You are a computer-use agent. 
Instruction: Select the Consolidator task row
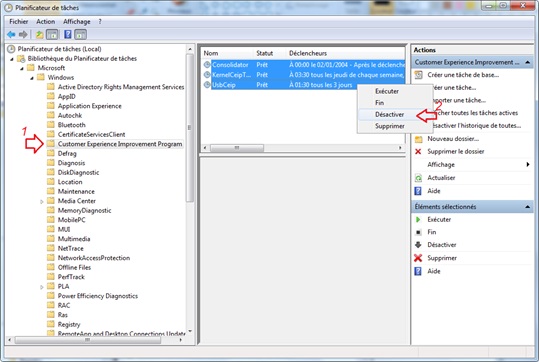304,64
